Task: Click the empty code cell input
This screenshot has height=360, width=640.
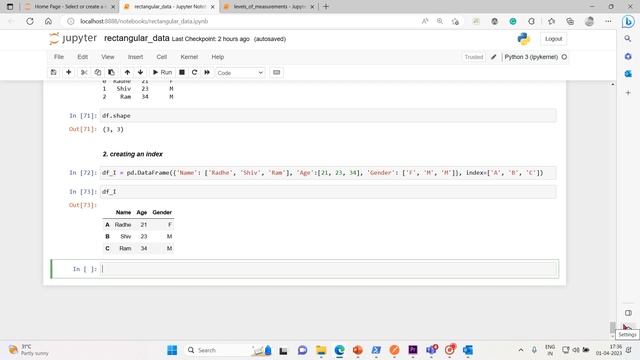Action: click(329, 269)
